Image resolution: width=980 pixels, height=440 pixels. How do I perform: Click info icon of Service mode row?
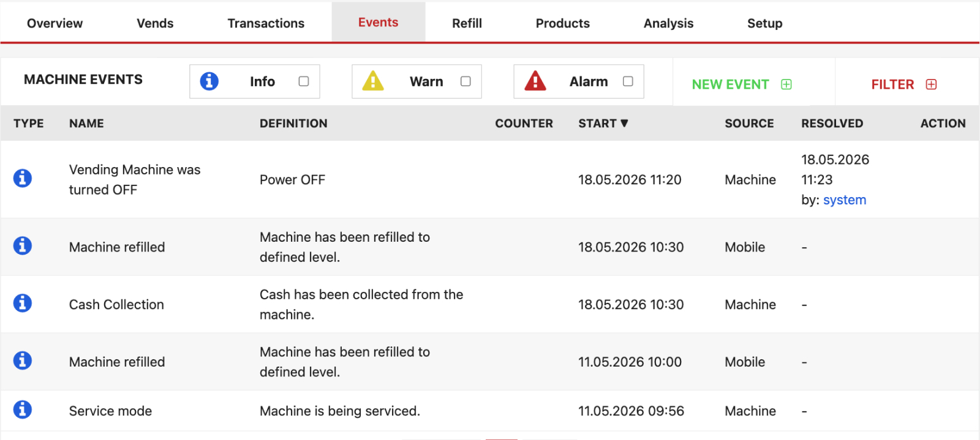click(x=23, y=409)
